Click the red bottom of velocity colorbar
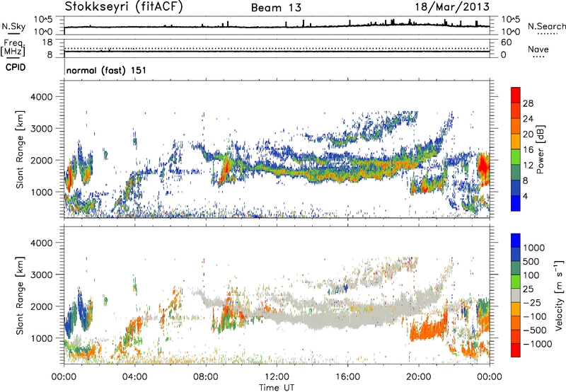 (x=516, y=350)
